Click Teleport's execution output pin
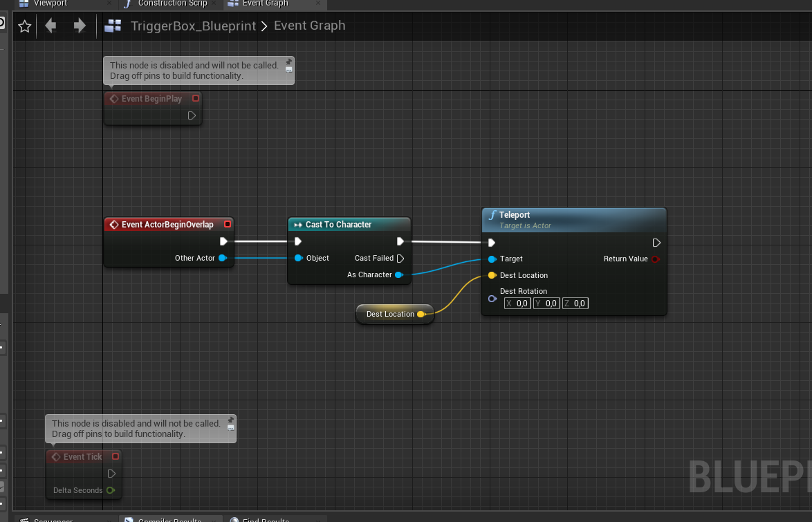Image resolution: width=812 pixels, height=522 pixels. click(x=656, y=243)
